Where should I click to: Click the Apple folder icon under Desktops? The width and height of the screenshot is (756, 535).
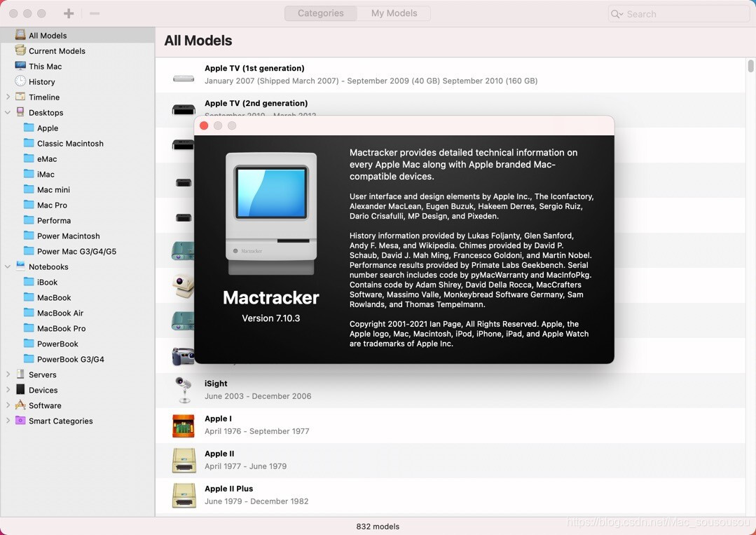(29, 128)
